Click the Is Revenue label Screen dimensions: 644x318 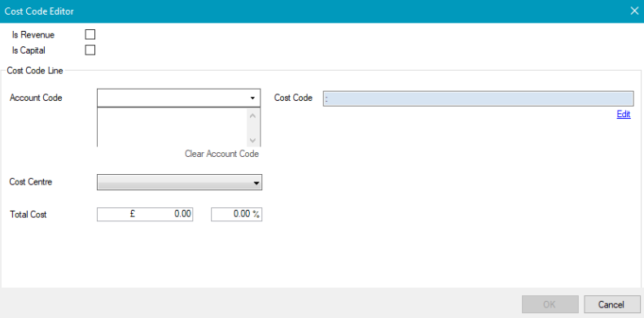[x=33, y=35]
